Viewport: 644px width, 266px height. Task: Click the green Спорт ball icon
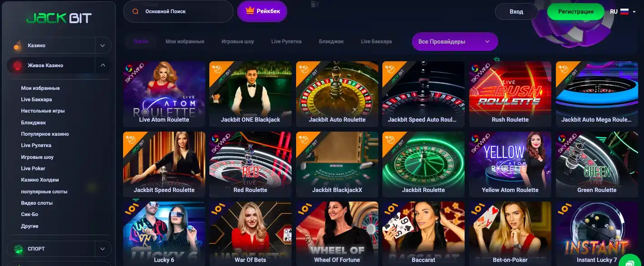click(x=18, y=249)
